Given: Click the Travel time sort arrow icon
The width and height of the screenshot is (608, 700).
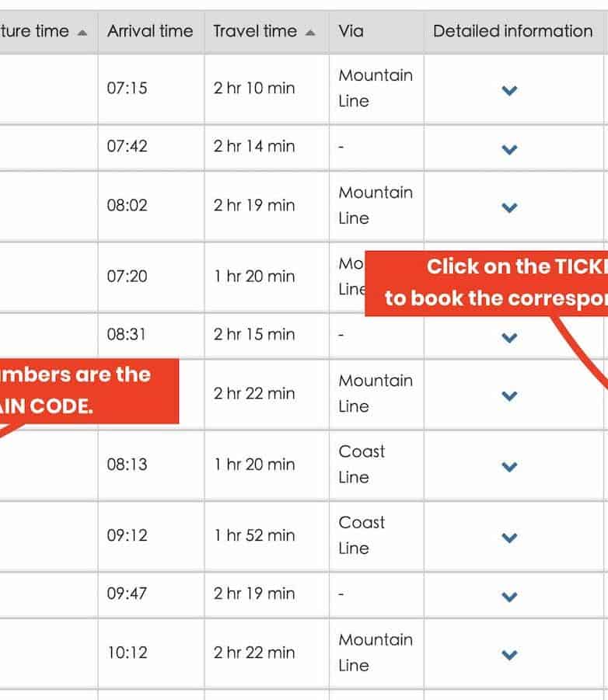Looking at the screenshot, I should (x=311, y=32).
